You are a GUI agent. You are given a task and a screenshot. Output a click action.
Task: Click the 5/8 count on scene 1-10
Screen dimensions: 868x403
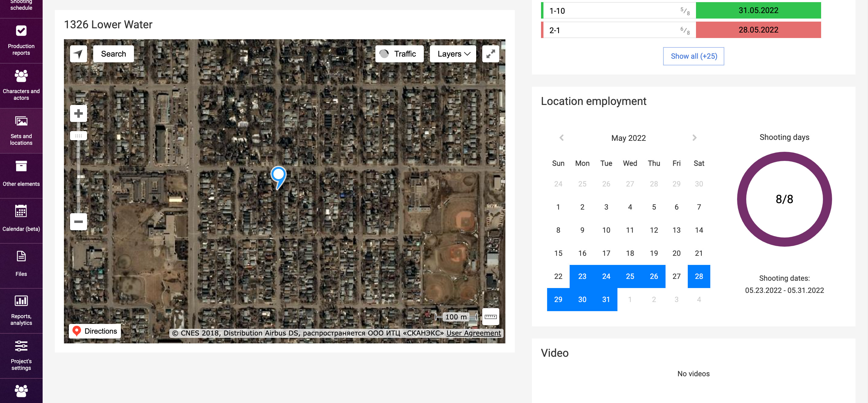pyautogui.click(x=685, y=11)
